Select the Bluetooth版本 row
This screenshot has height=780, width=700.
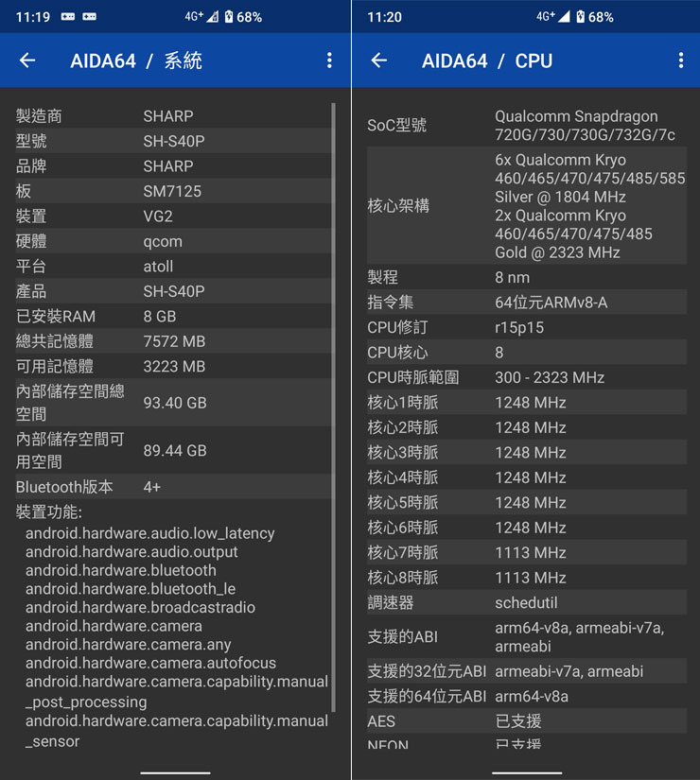click(170, 487)
